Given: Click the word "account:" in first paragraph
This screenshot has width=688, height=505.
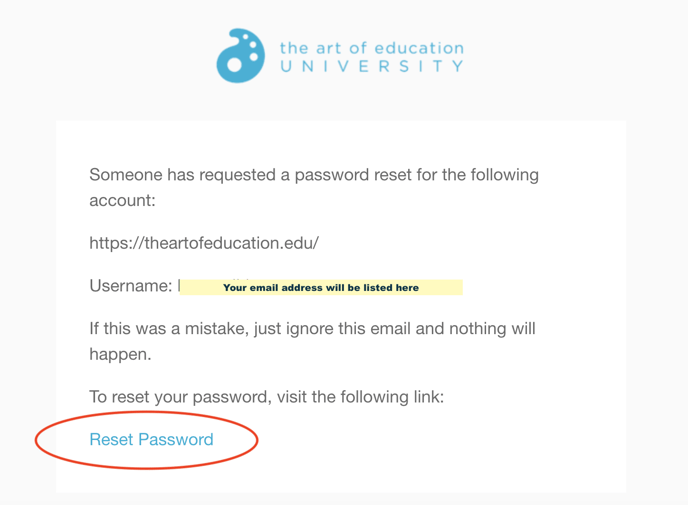Looking at the screenshot, I should coord(122,201).
